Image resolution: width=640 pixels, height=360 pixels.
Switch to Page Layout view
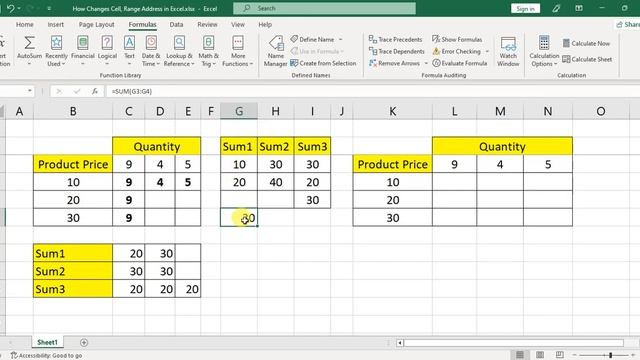click(540, 355)
